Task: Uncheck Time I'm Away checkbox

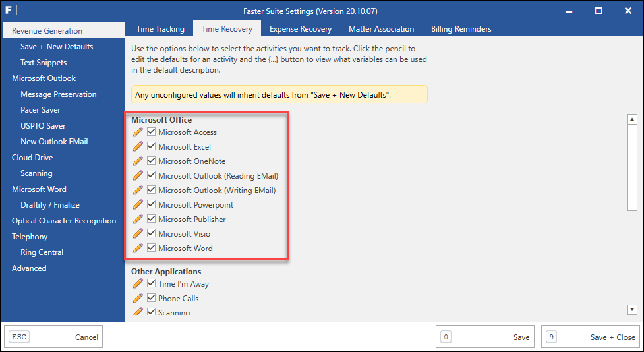Action: pyautogui.click(x=151, y=283)
